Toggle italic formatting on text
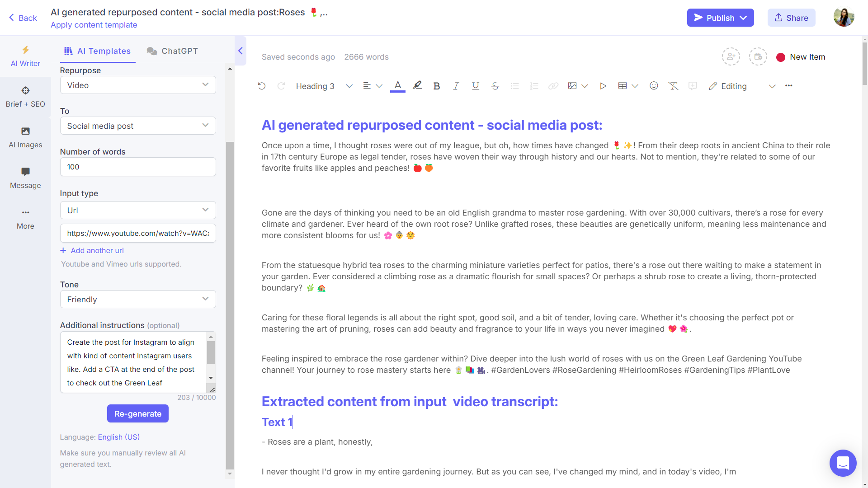 [456, 86]
